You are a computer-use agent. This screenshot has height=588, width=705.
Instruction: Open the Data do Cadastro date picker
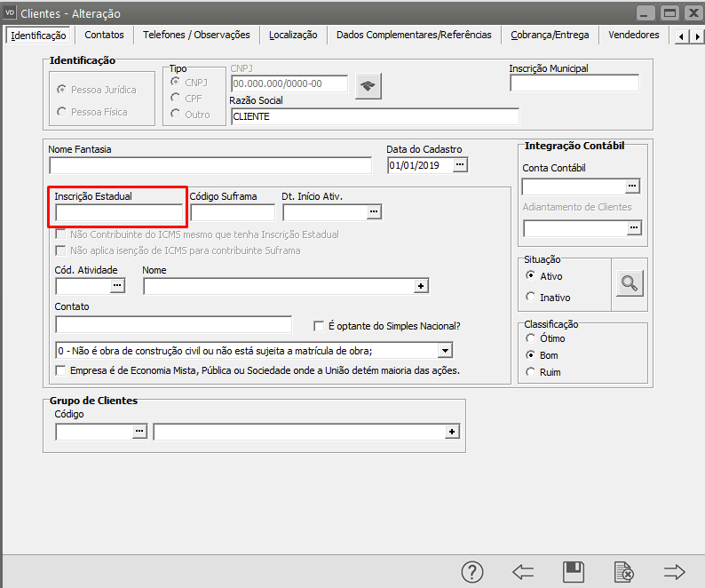[x=460, y=165]
